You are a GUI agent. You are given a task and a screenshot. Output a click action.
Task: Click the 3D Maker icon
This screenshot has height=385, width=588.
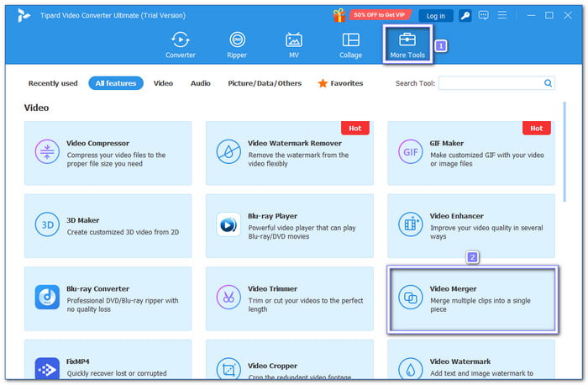(x=47, y=224)
